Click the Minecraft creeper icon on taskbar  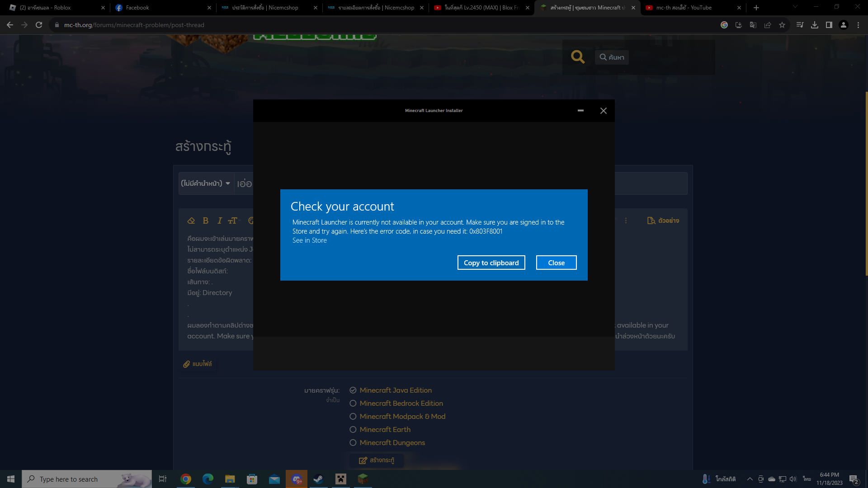point(341,479)
